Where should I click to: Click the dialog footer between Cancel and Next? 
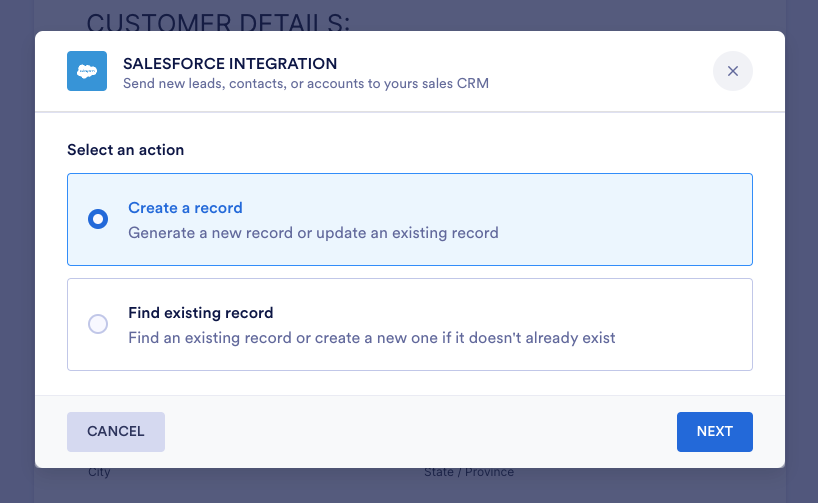point(420,431)
